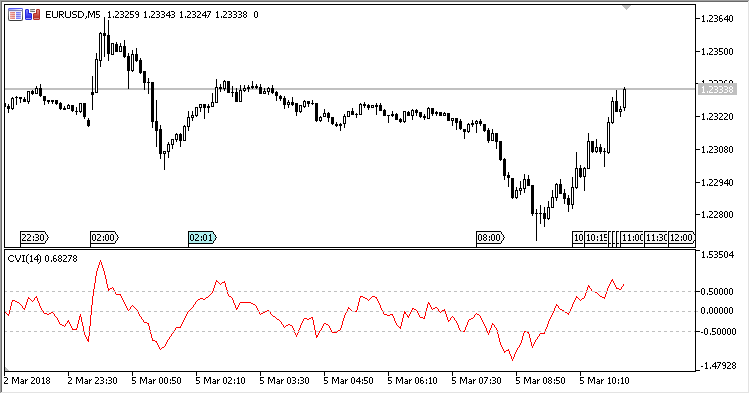Screen dimensions: 750x394
Task: Click the 5 Mar 08:50 time axis label
Action: 540,381
